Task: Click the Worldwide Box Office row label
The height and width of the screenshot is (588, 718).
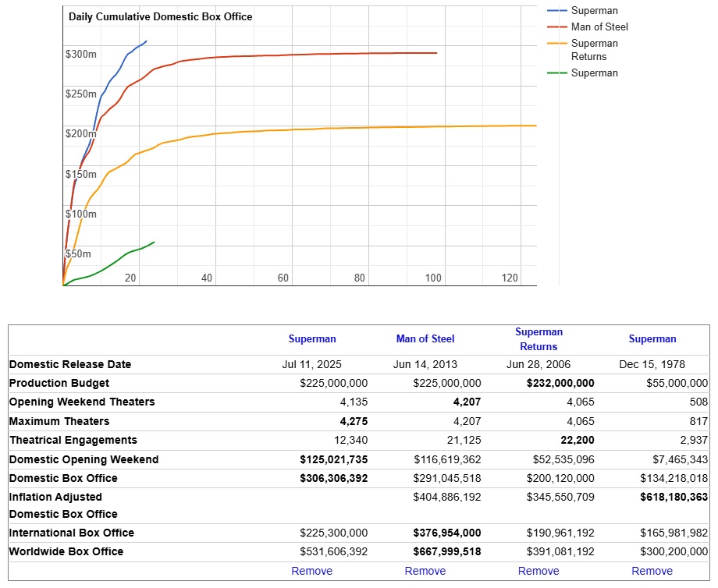Action: point(66,552)
